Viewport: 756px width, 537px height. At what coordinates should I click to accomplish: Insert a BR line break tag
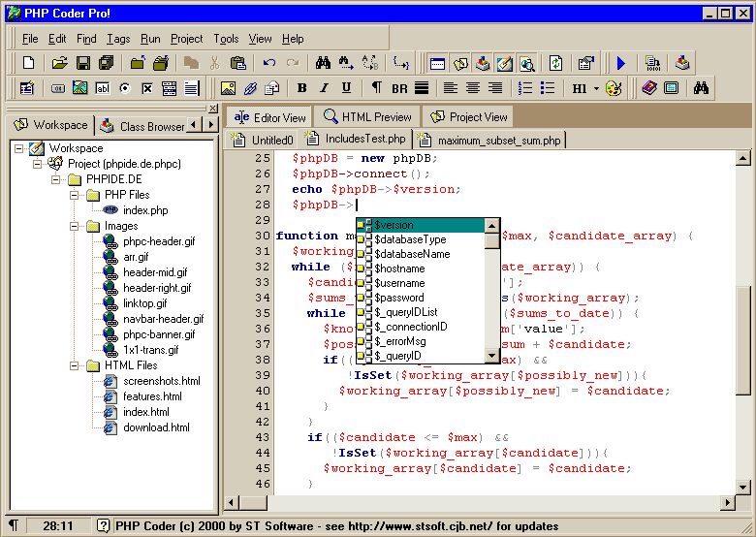[x=399, y=88]
